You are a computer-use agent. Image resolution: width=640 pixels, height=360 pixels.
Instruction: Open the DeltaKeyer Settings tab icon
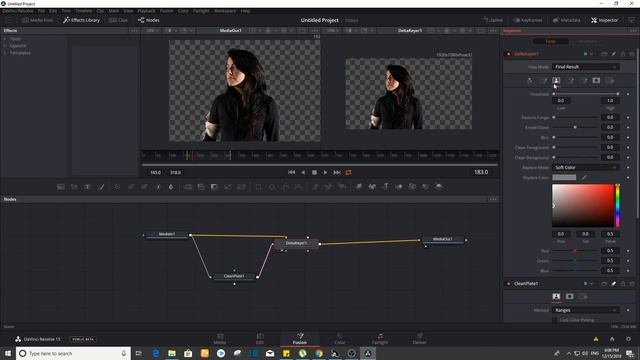pyautogui.click(x=610, y=80)
